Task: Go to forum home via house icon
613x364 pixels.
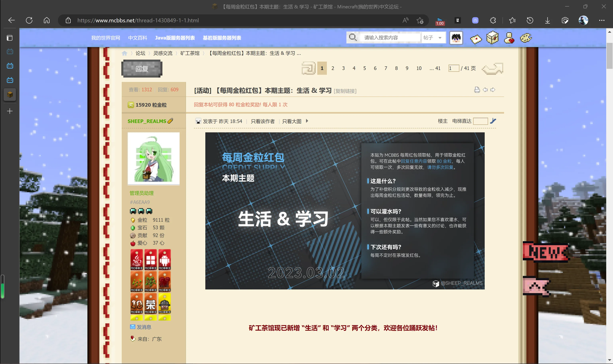Action: [x=125, y=53]
